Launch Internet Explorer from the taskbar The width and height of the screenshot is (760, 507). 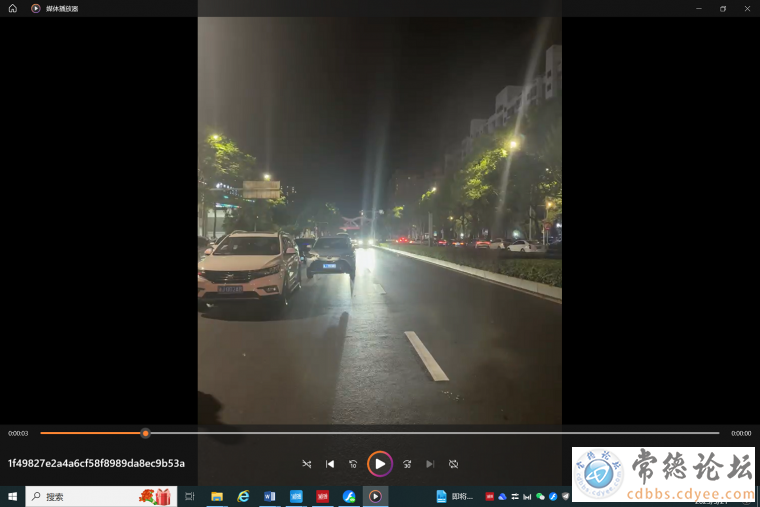(243, 496)
